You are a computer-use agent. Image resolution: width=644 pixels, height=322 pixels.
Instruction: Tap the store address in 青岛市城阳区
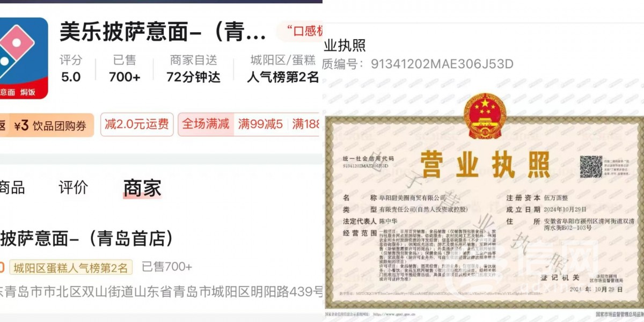pyautogui.click(x=161, y=292)
